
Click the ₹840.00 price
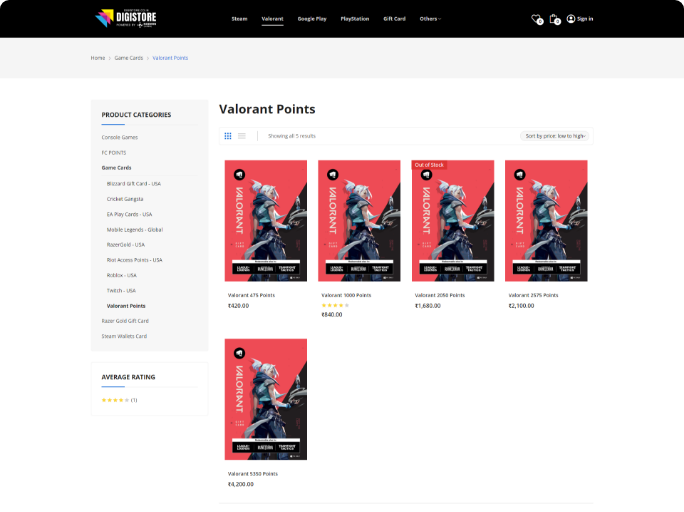(332, 314)
